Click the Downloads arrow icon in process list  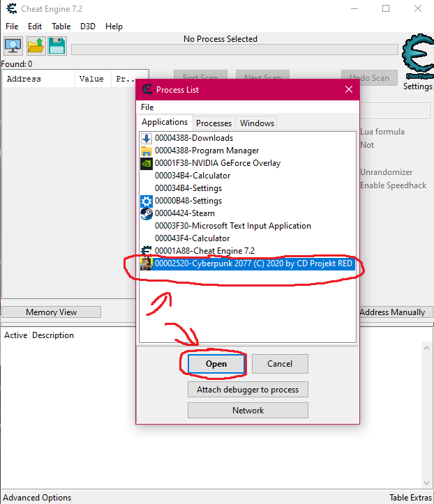tap(147, 139)
